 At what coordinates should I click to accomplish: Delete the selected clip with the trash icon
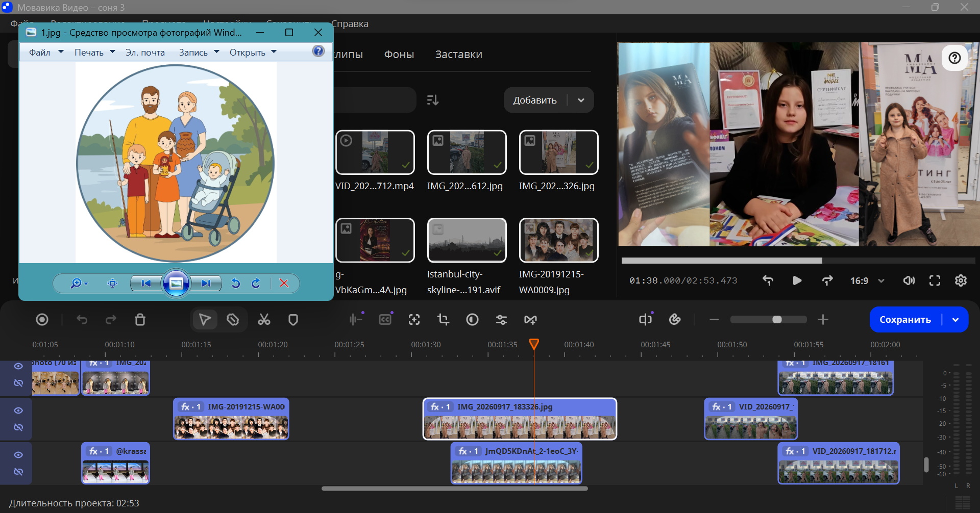pyautogui.click(x=140, y=320)
